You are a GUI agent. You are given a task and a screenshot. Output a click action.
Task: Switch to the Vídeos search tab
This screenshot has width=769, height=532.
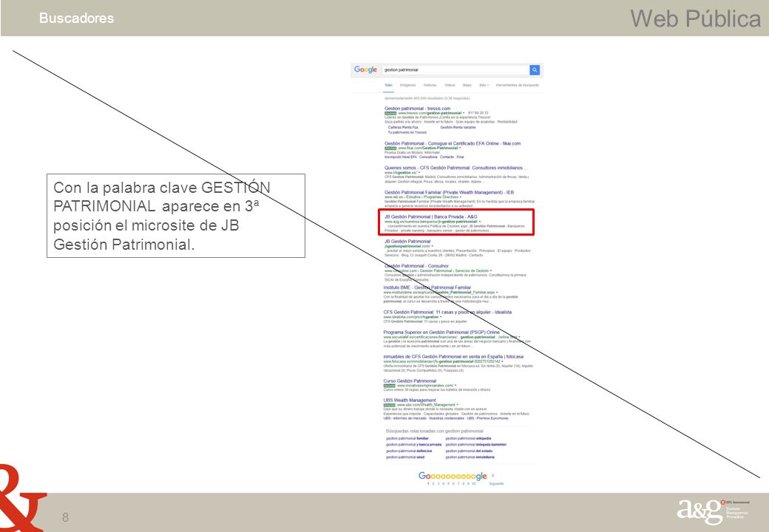pos(450,85)
